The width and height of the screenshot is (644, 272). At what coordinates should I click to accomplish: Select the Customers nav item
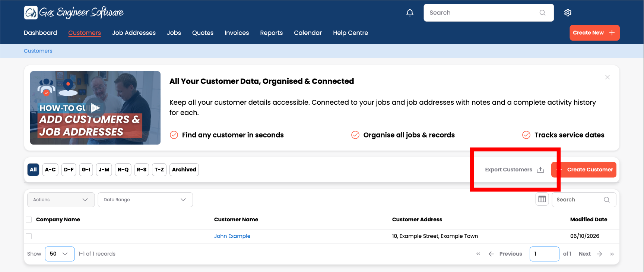tap(85, 33)
